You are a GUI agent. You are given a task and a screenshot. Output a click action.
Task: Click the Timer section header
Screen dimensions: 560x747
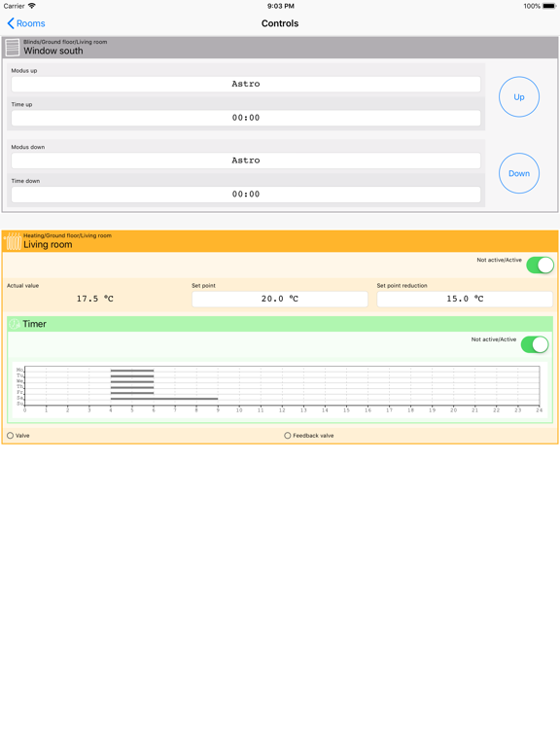[280, 324]
